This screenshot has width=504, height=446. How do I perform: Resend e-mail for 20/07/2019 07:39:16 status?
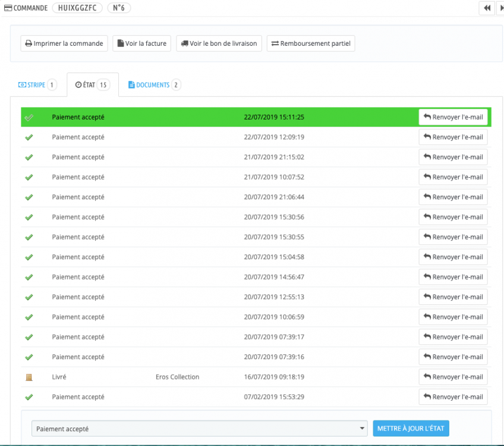453,357
